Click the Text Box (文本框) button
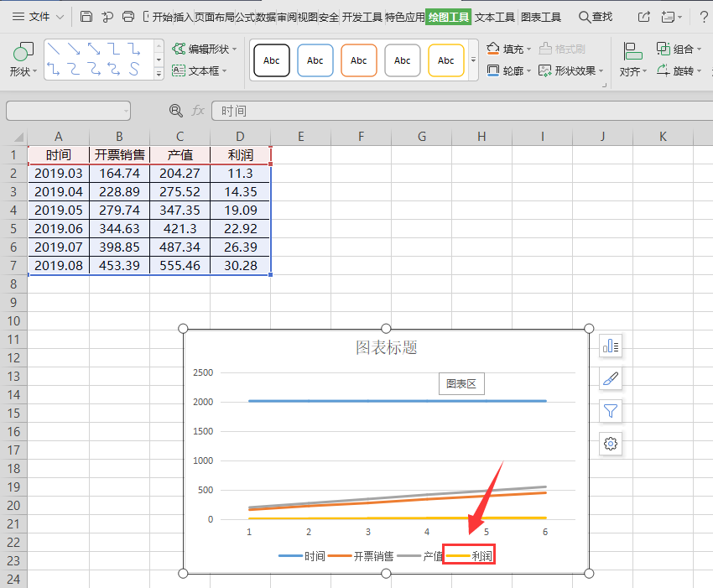The width and height of the screenshot is (713, 588). [x=201, y=71]
